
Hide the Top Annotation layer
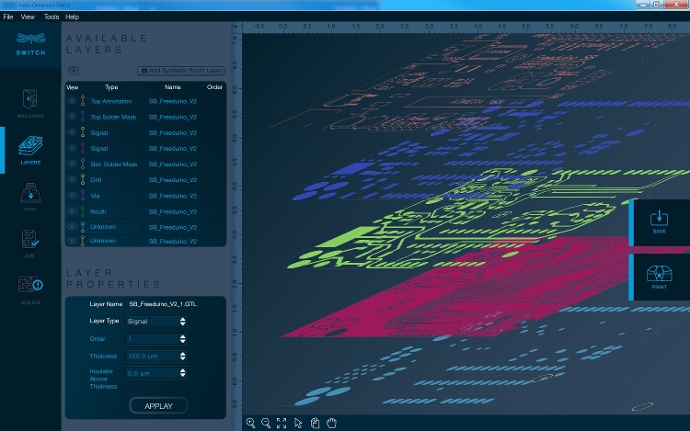(x=71, y=101)
